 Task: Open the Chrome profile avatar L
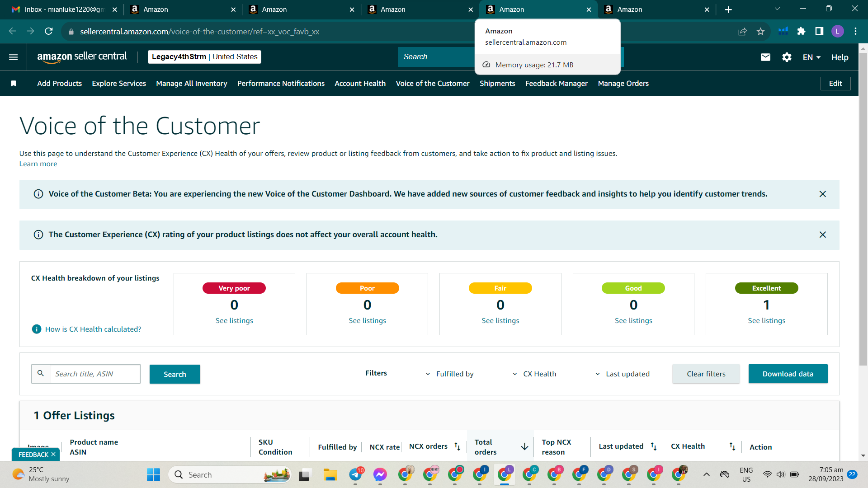coord(837,31)
